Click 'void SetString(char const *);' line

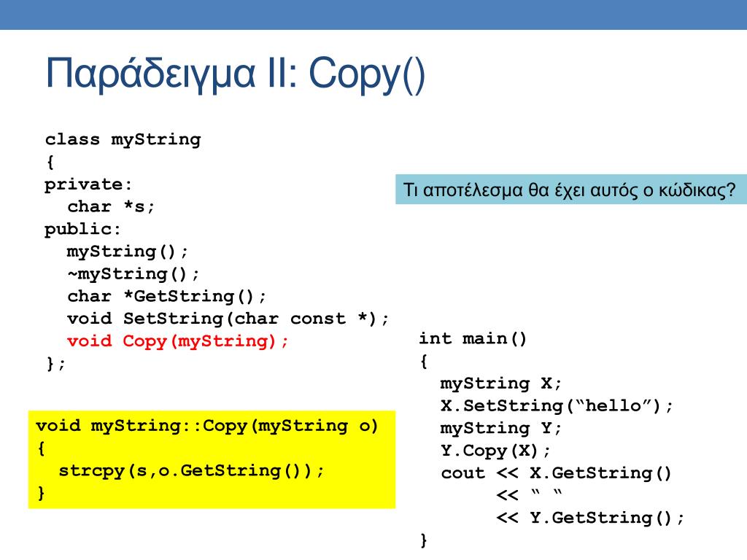tap(228, 319)
